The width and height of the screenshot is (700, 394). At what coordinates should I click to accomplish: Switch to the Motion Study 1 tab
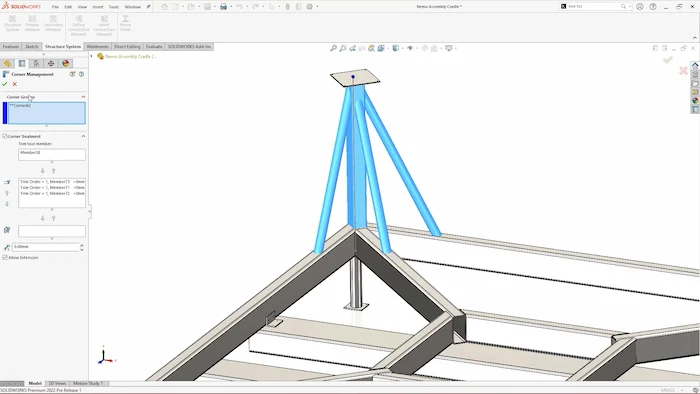click(x=88, y=383)
